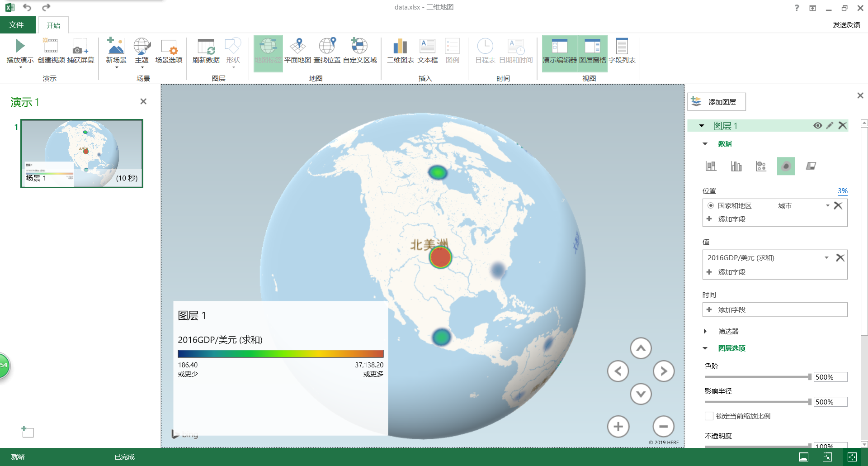Undo the last action

[27, 7]
